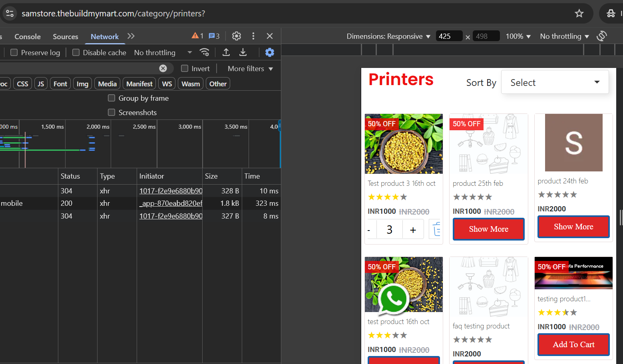Expand More filters dropdown
The width and height of the screenshot is (623, 364).
[x=250, y=68]
